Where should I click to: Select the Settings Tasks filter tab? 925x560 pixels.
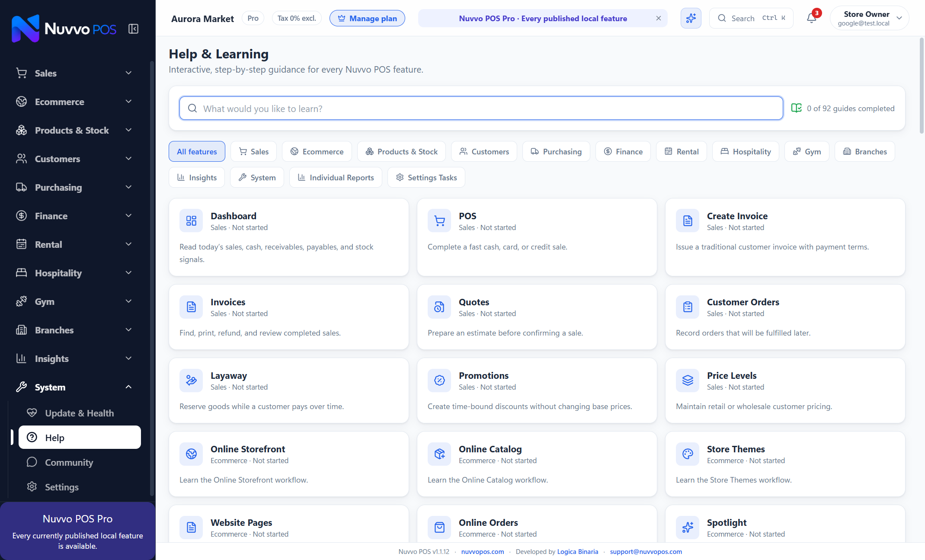pos(426,177)
